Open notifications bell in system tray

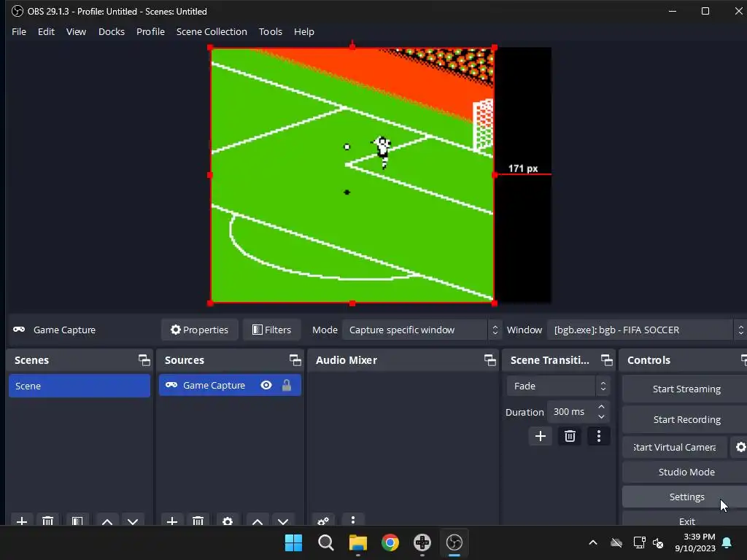(x=727, y=542)
